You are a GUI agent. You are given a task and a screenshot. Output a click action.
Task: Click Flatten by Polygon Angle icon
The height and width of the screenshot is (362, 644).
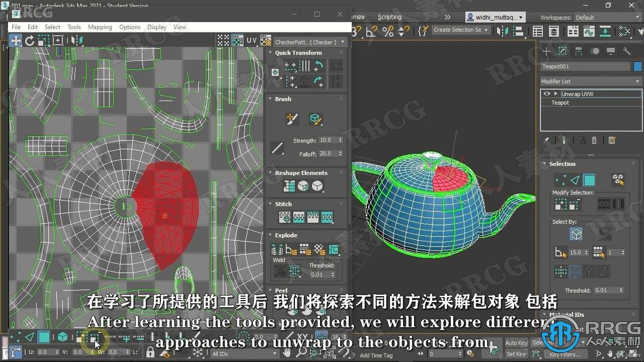coord(291,249)
